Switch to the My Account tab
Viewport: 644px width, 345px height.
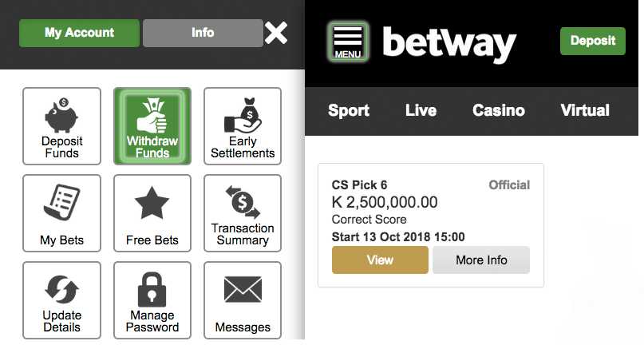pos(79,33)
